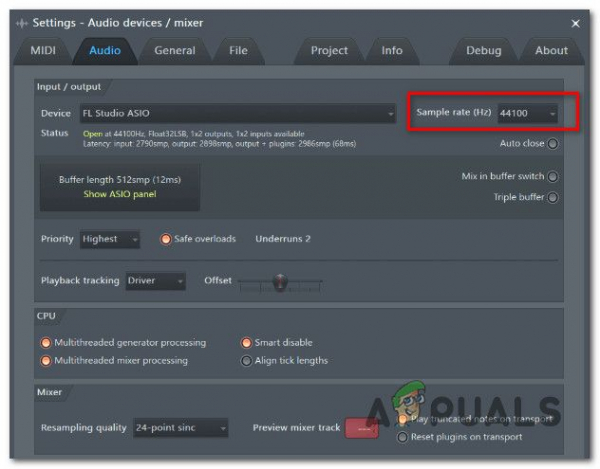Enable the Auto close option
This screenshot has height=469, width=600.
pos(552,144)
